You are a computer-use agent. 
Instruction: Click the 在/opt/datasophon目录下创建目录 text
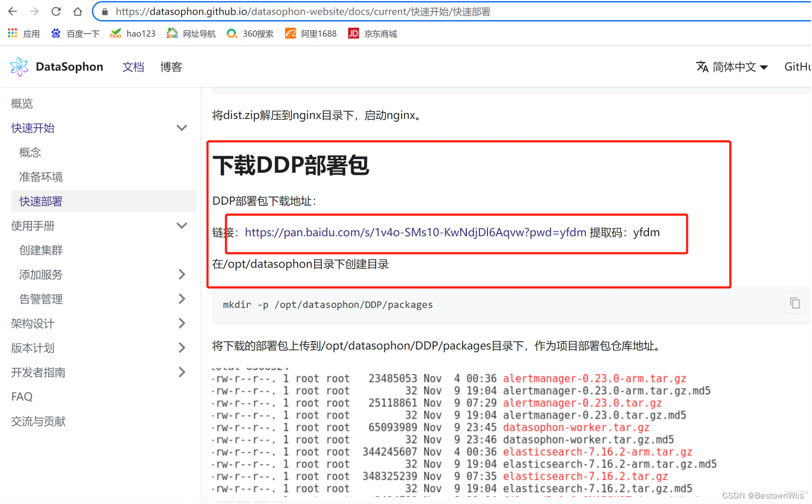click(301, 264)
